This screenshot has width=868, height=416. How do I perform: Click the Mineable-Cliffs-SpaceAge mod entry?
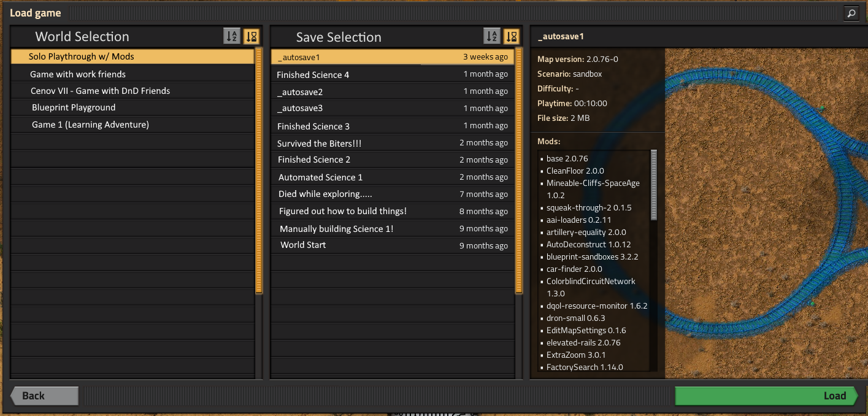pyautogui.click(x=593, y=189)
